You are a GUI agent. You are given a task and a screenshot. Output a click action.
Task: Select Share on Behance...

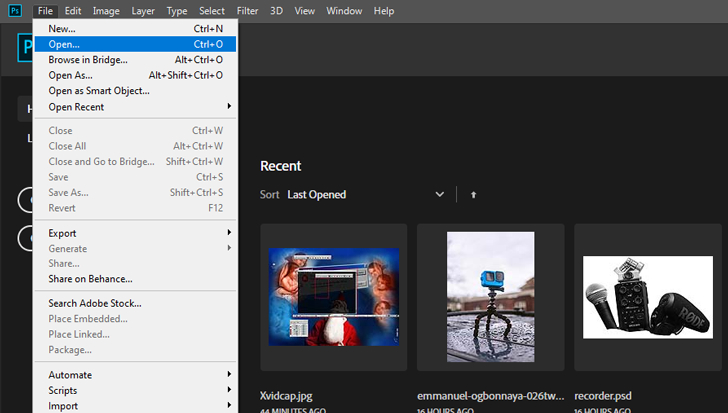click(x=136, y=278)
